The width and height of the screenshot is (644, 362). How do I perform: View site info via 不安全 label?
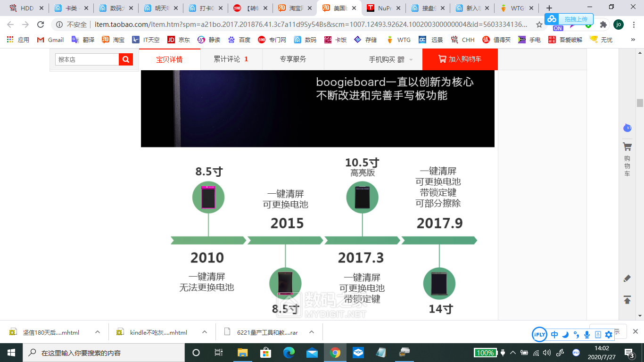72,25
